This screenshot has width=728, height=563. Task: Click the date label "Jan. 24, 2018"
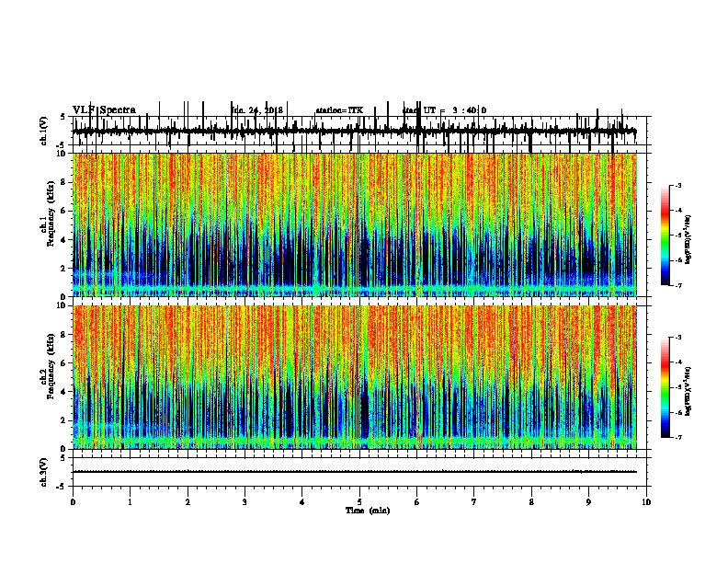(257, 110)
